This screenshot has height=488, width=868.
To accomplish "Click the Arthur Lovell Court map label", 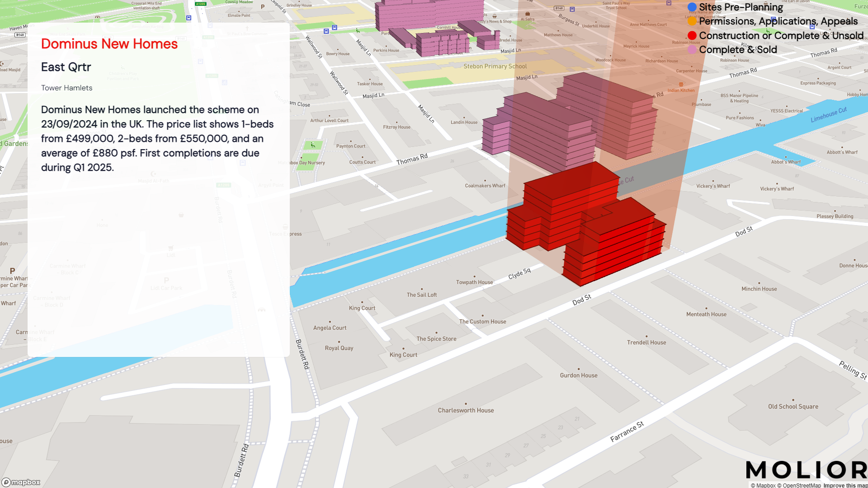I will [x=329, y=121].
